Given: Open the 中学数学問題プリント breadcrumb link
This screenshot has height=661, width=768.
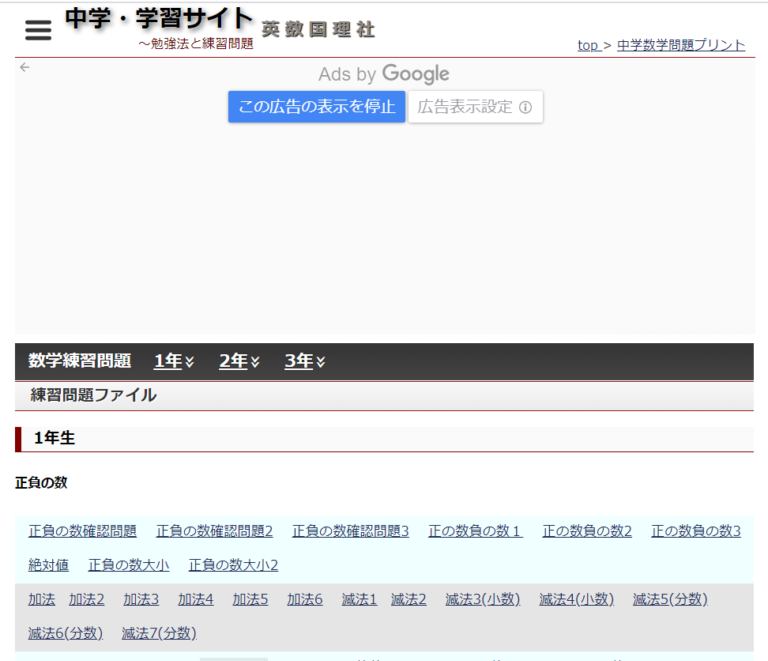Looking at the screenshot, I should click(x=681, y=46).
